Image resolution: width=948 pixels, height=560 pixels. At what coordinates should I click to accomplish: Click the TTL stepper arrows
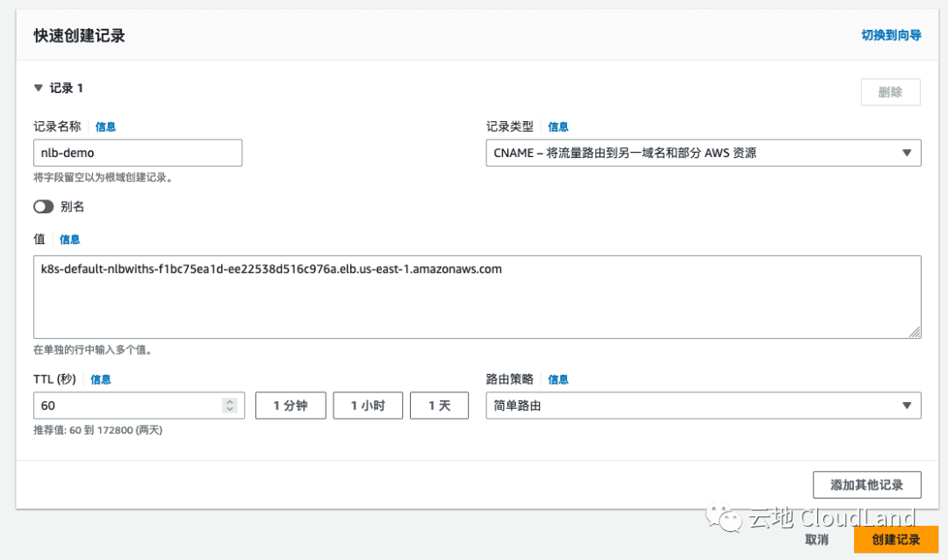pyautogui.click(x=230, y=406)
